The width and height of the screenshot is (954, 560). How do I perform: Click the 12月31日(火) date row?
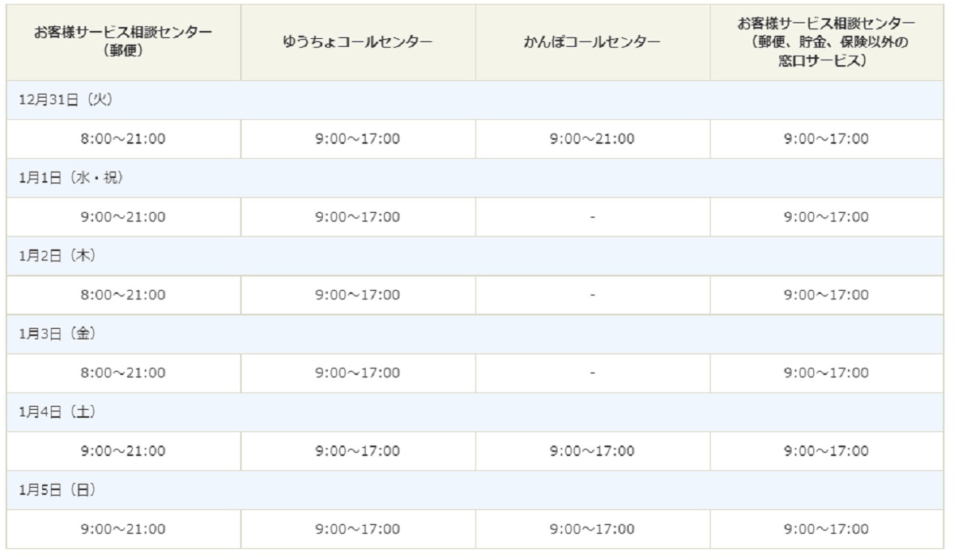pyautogui.click(x=475, y=100)
